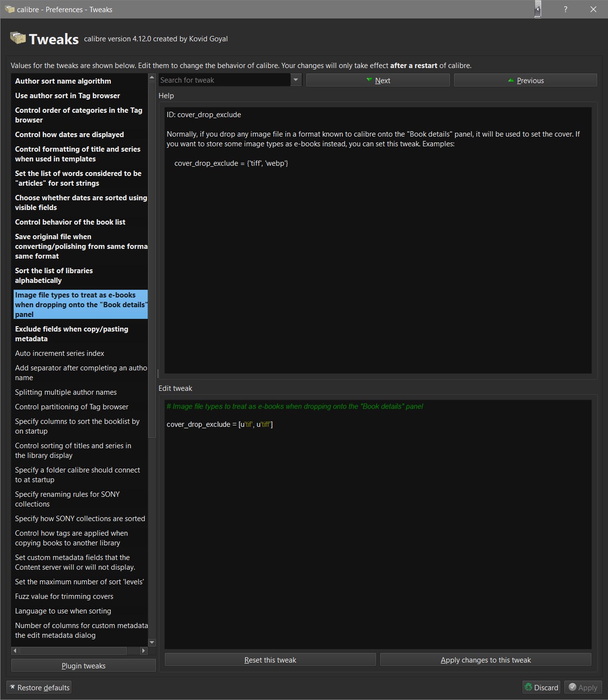
Task: Select Set the list of words considered articles
Action: click(x=81, y=178)
